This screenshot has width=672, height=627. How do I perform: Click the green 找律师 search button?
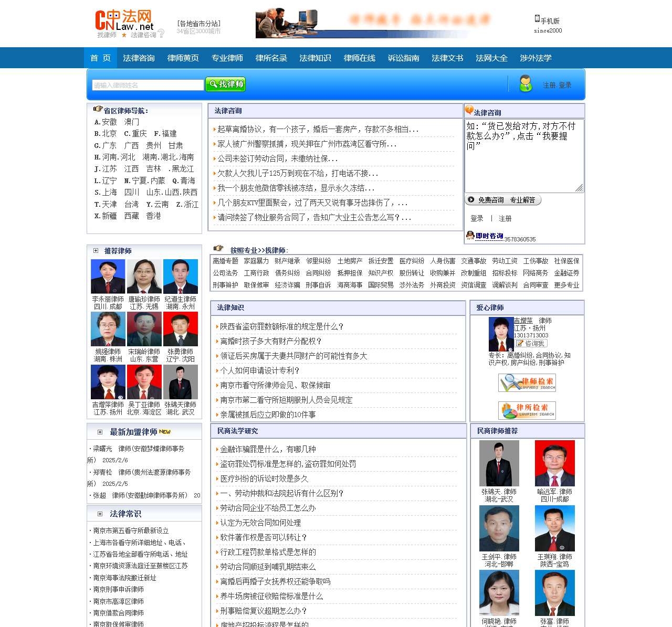click(x=226, y=84)
